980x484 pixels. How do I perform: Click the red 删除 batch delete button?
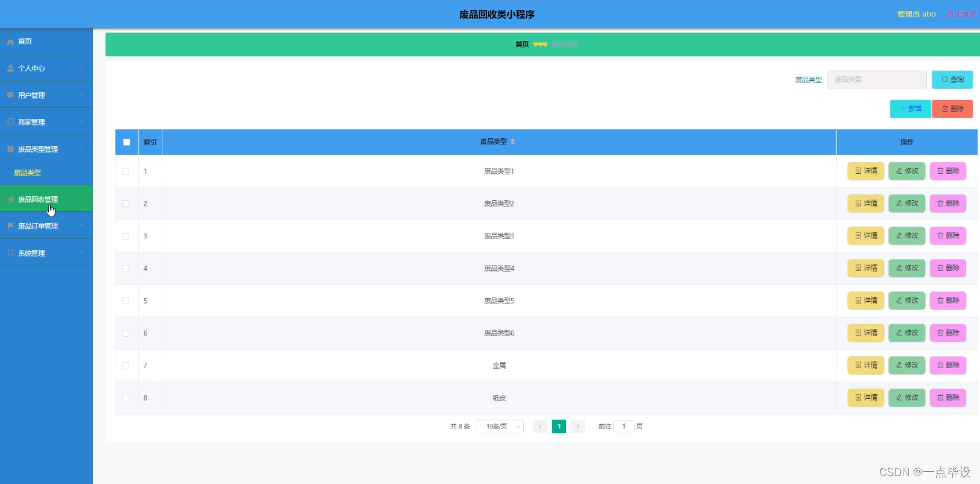[x=952, y=109]
